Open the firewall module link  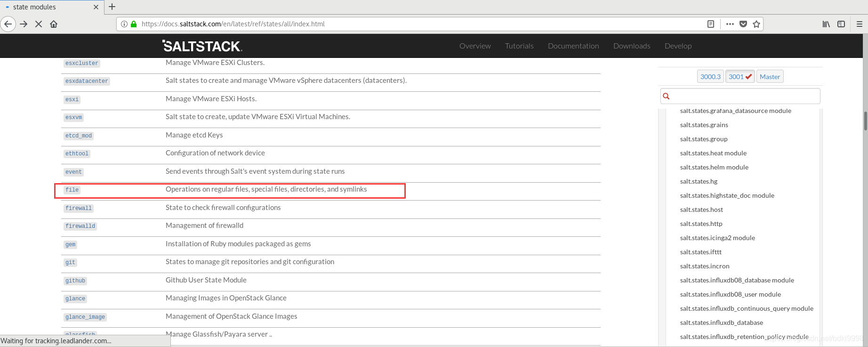click(x=79, y=208)
